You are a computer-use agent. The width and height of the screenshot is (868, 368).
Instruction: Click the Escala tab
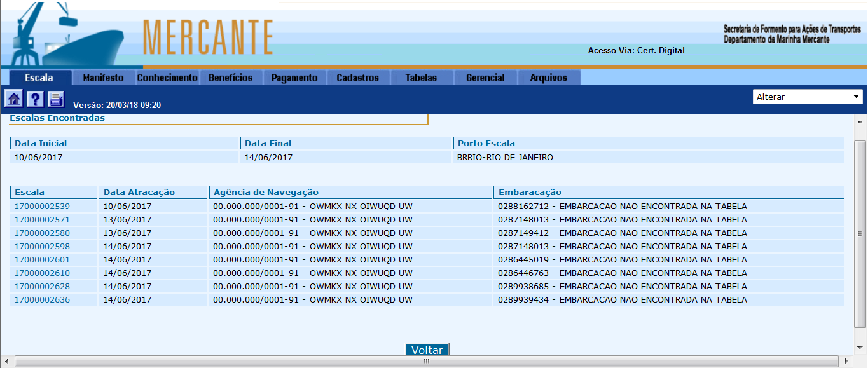39,78
